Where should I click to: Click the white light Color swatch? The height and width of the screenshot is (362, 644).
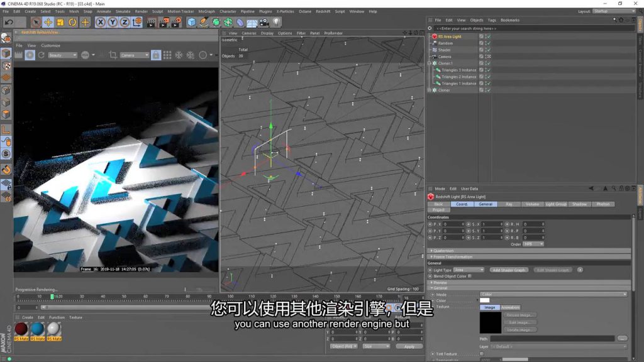(485, 300)
